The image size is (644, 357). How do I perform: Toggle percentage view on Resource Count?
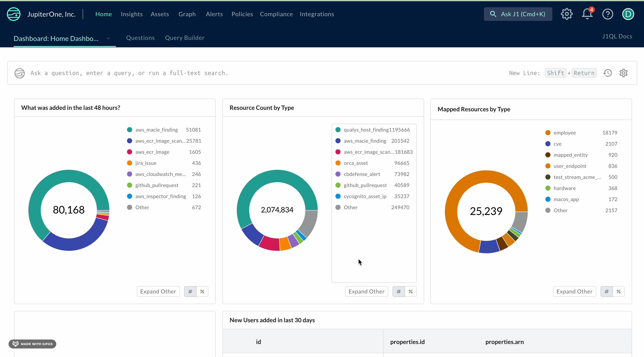[x=410, y=292]
